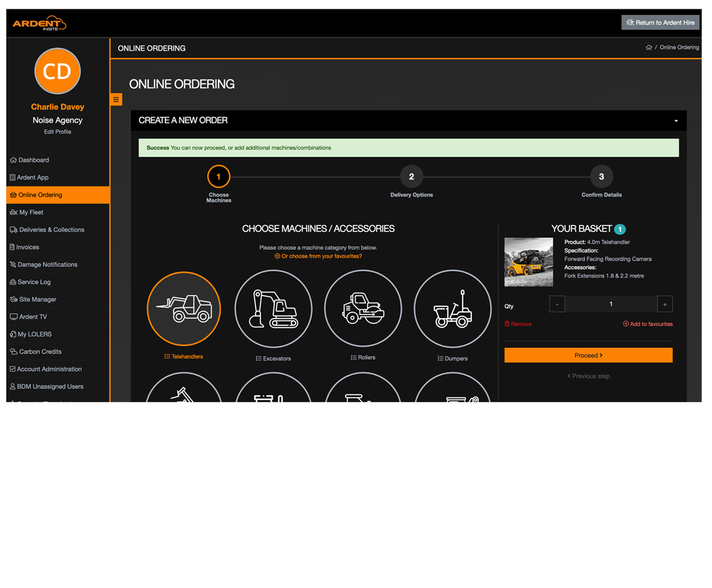Image resolution: width=712 pixels, height=588 pixels.
Task: Select Online Ordering in the sidebar
Action: tap(58, 195)
